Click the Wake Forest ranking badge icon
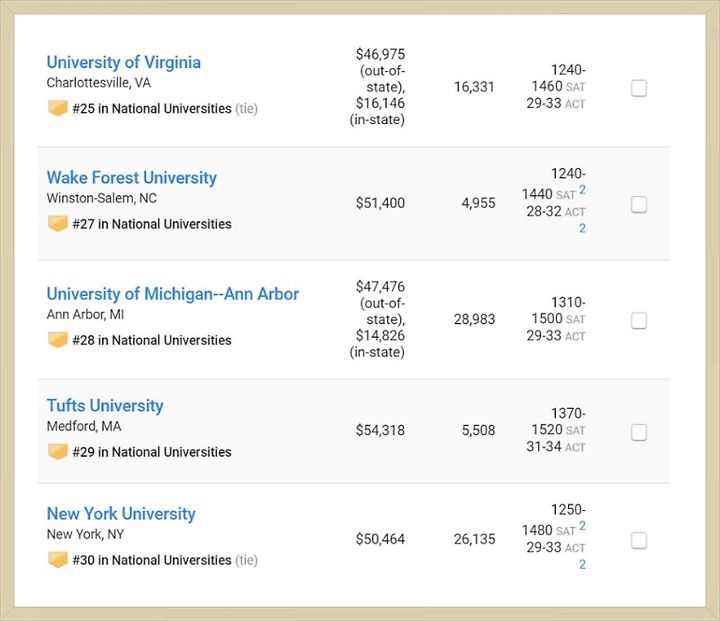720x621 pixels. click(58, 224)
